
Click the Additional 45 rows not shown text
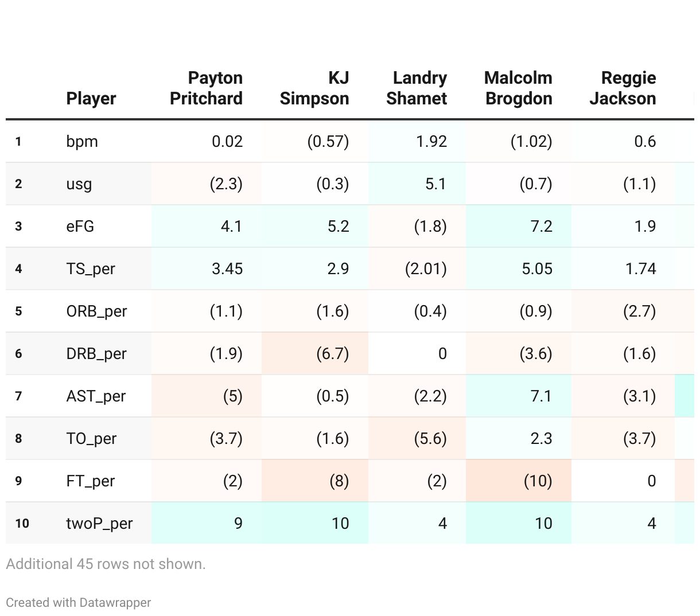pyautogui.click(x=106, y=564)
